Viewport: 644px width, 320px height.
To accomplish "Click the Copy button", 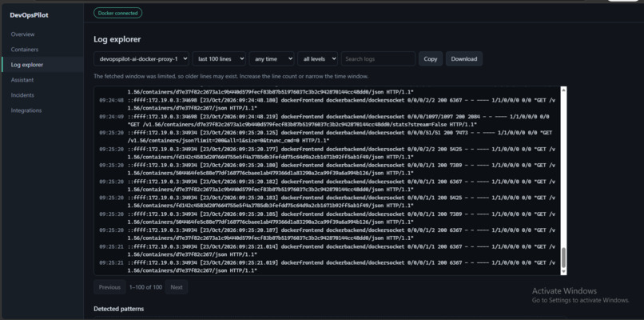I will 431,59.
